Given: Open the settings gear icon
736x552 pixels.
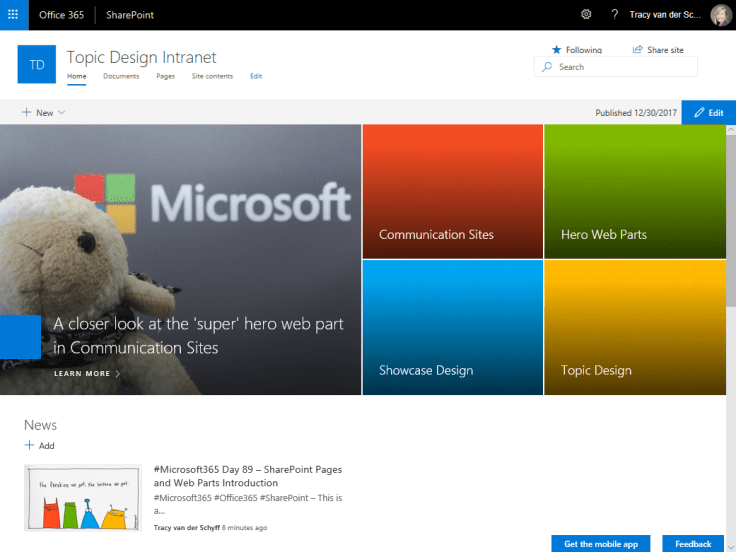Looking at the screenshot, I should [x=586, y=15].
